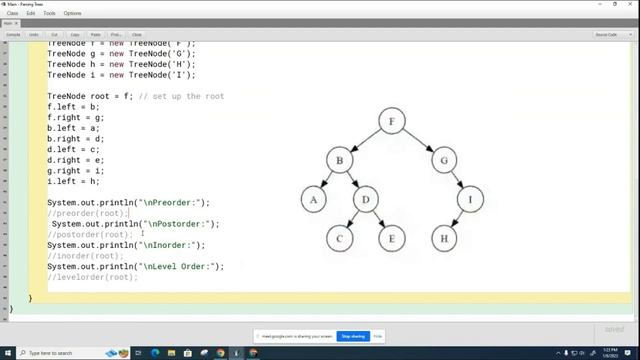
Task: Click the println "\nInorder:" line
Action: pos(126,245)
